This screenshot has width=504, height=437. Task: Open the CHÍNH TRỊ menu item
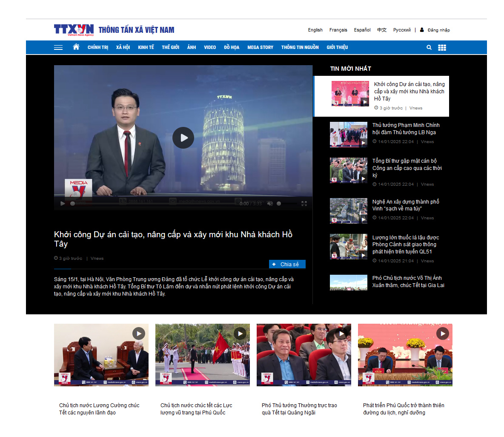[98, 47]
